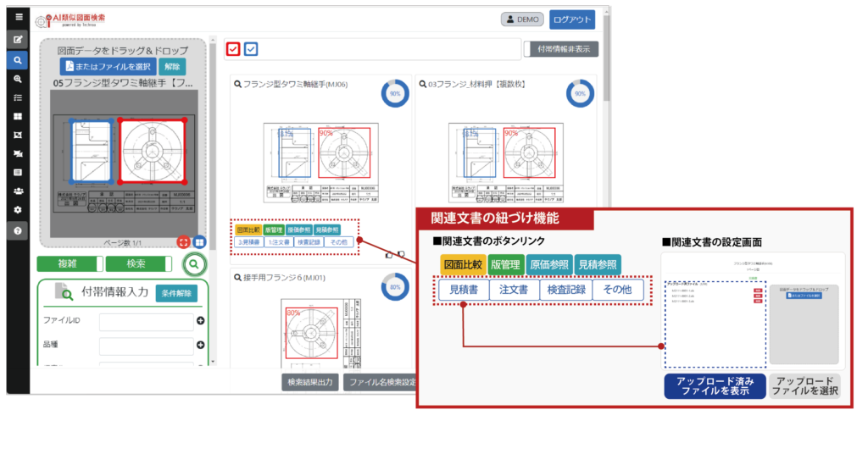Click the help question mark icon
The image size is (868, 454).
pyautogui.click(x=18, y=230)
